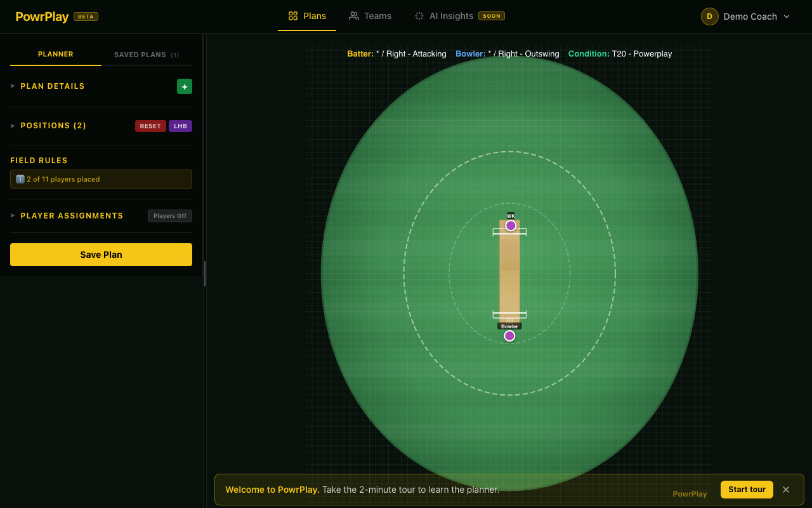
Task: Click the info icon in Field Rules notice
Action: 20,179
